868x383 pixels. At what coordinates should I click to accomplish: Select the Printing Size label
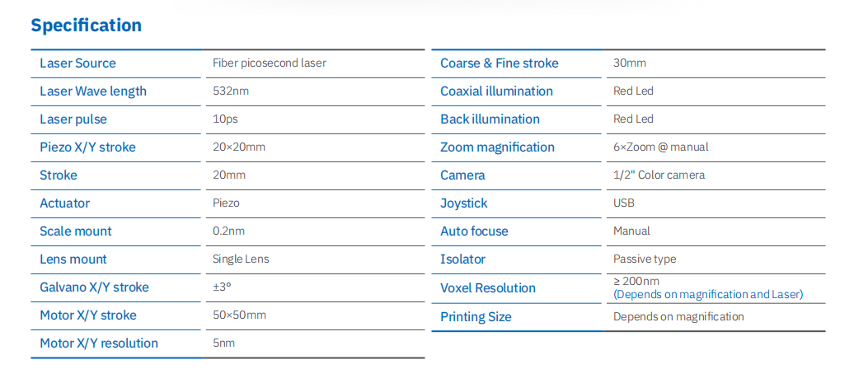pos(476,317)
